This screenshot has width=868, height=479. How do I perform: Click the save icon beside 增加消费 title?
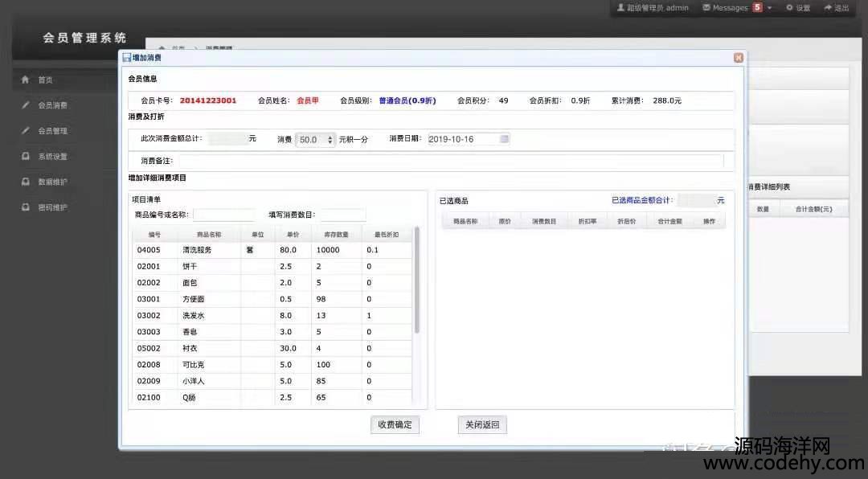tap(127, 58)
